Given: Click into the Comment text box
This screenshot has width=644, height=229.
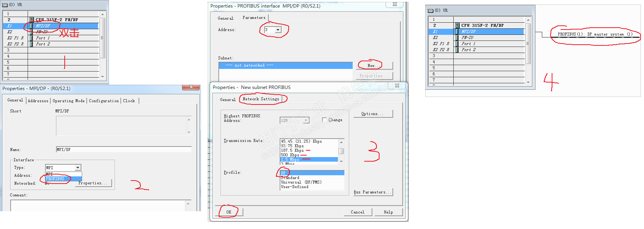Looking at the screenshot, I should pyautogui.click(x=101, y=205).
